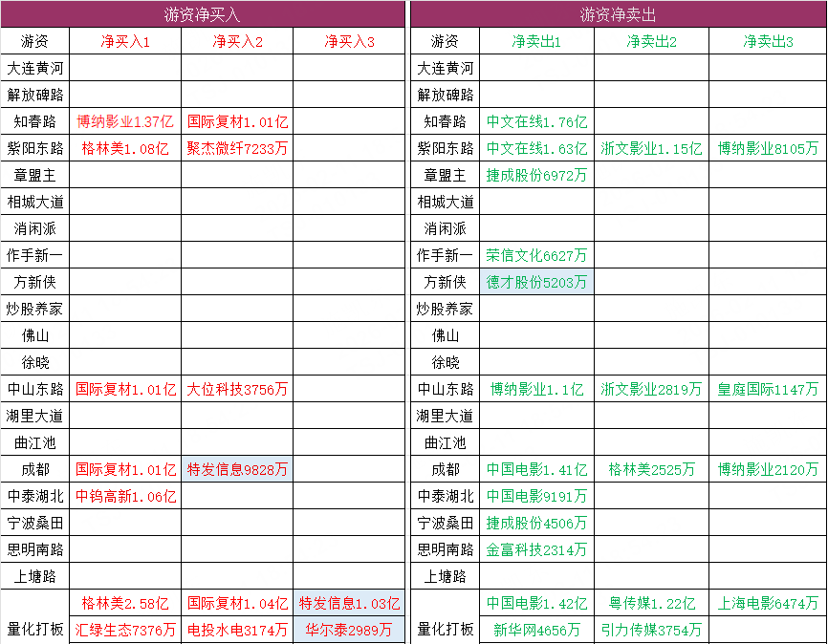Screen dimensions: 828x644
Task: Click cell 中国电影9191万
Action: [536, 496]
